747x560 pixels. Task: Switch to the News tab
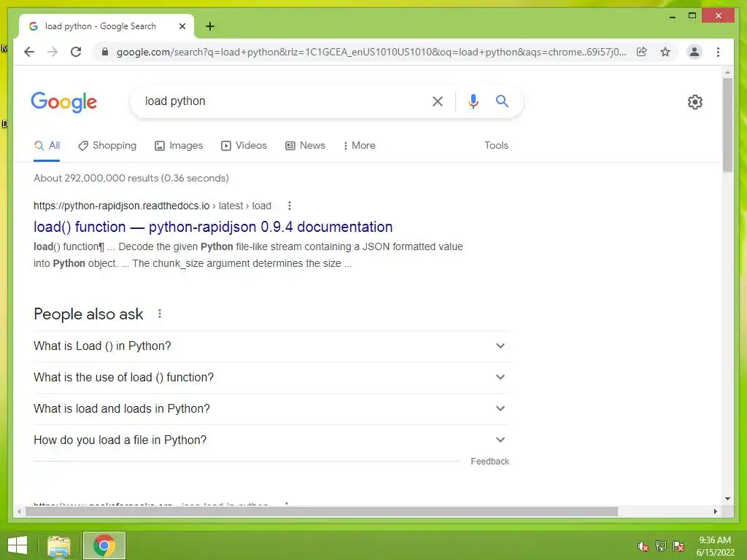tap(306, 146)
